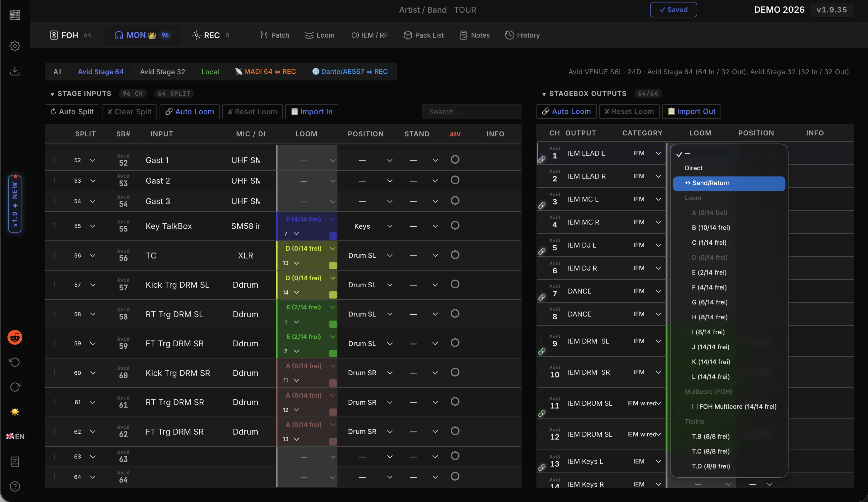Click the link icon on IEM Keys L
Viewport: 868px width, 502px height.
[x=542, y=468]
